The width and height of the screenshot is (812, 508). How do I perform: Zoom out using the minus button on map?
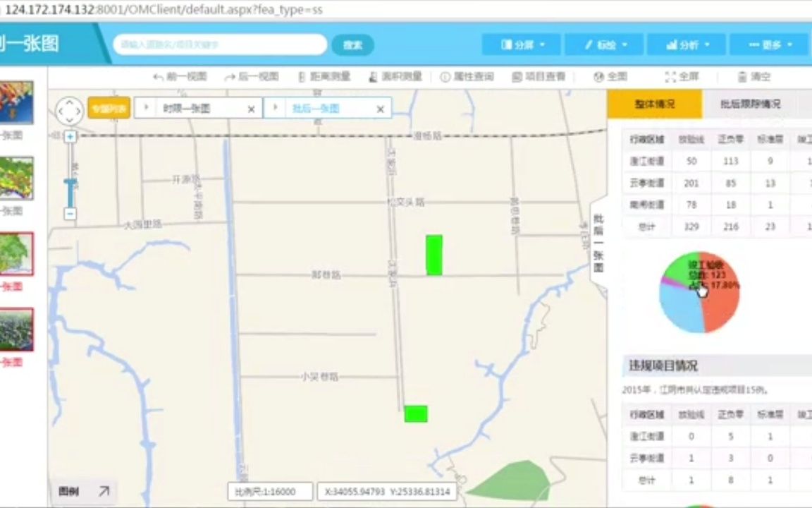point(70,214)
